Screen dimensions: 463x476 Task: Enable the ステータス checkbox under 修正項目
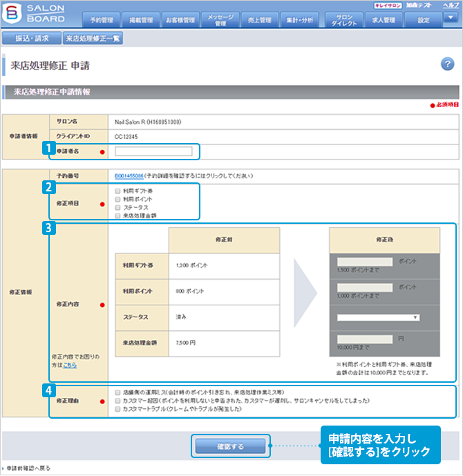[x=118, y=207]
